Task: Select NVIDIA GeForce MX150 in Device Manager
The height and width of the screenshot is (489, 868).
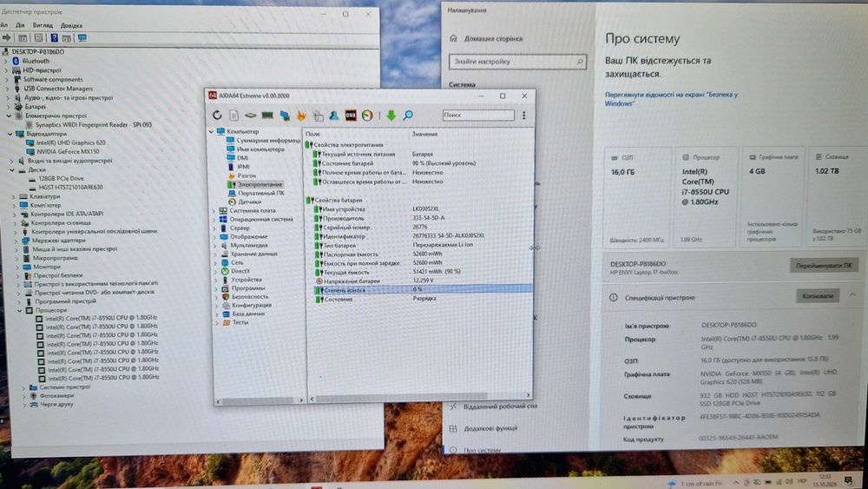Action: 68,151
